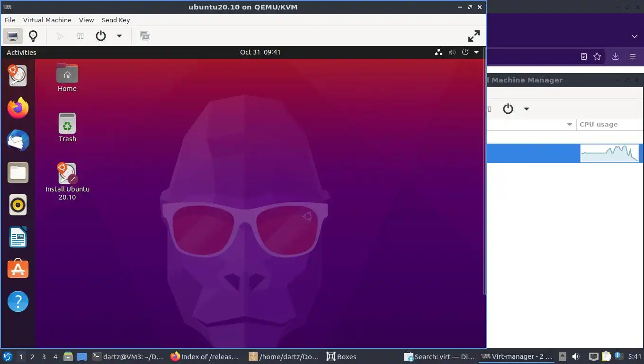Click the Name column sort arrow in Manager
Image resolution: width=644 pixels, height=364 pixels.
[570, 125]
